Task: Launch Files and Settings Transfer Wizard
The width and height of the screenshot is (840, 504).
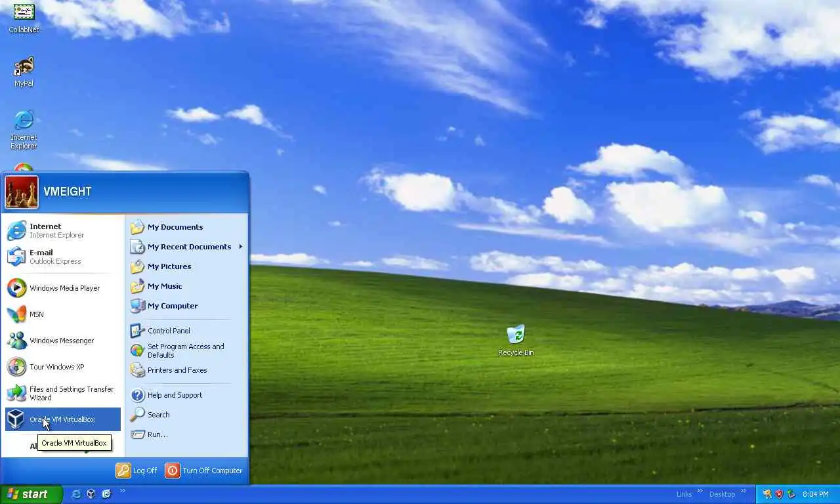Action: (63, 393)
